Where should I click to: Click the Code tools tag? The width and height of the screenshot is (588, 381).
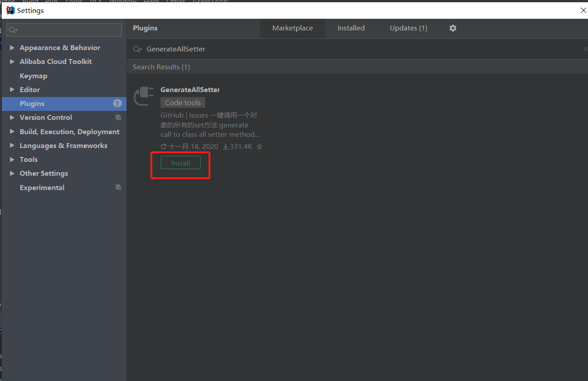[x=183, y=103]
